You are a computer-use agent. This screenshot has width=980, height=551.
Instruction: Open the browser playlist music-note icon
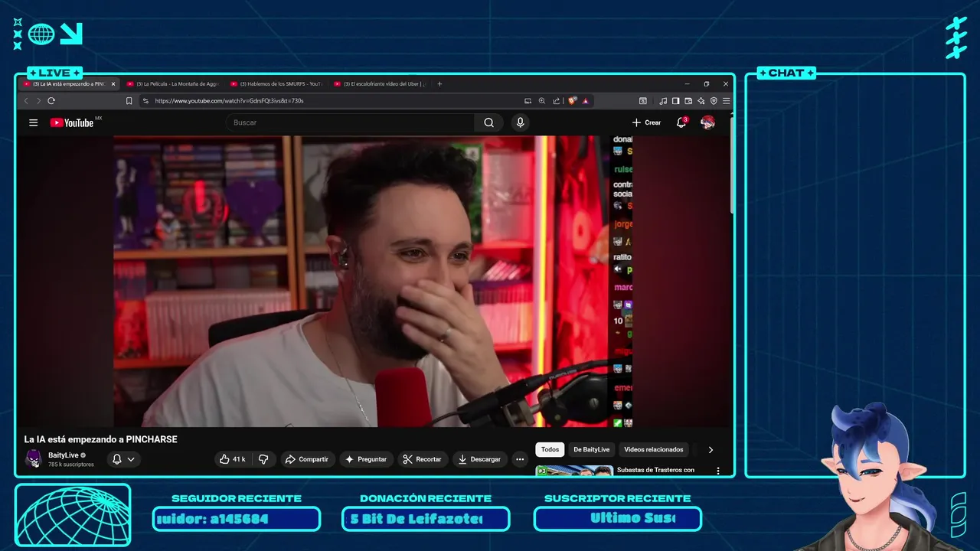coord(663,100)
